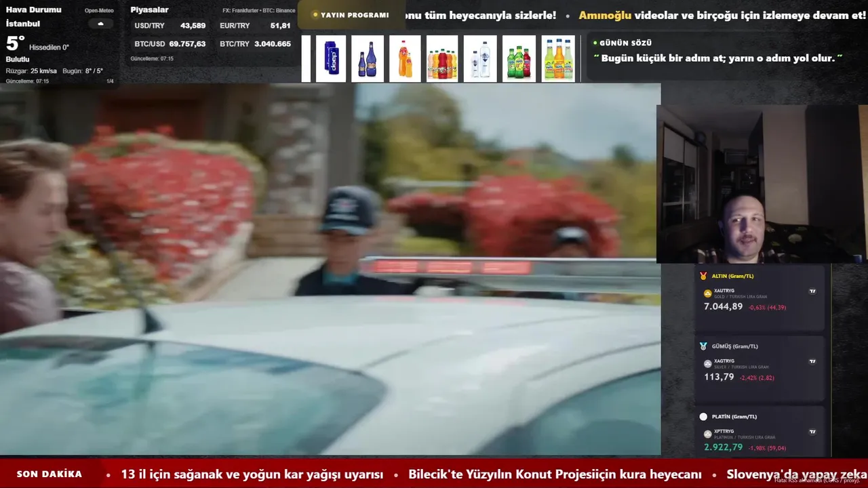
Task: Click 'ALTIN (Gram/TL)' card title
Action: [x=733, y=277]
